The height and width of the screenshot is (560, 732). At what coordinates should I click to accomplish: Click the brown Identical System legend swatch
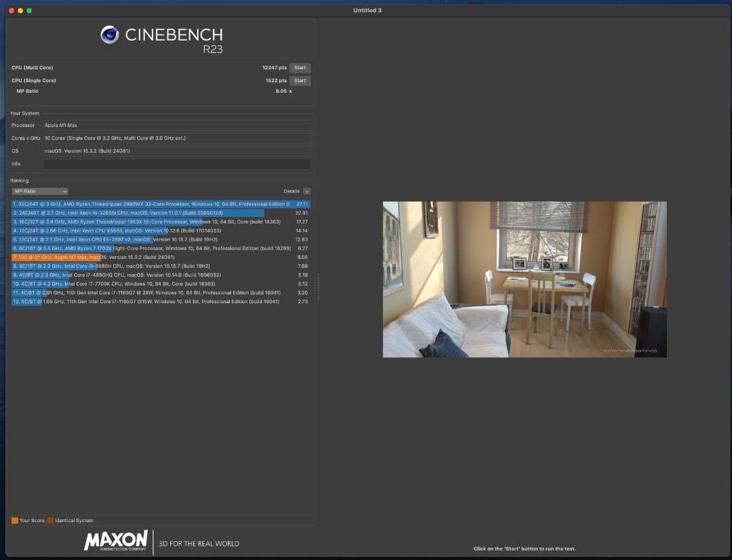[x=51, y=521]
